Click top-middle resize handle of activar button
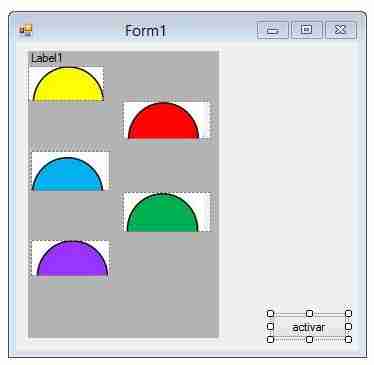The height and width of the screenshot is (365, 374). [309, 313]
